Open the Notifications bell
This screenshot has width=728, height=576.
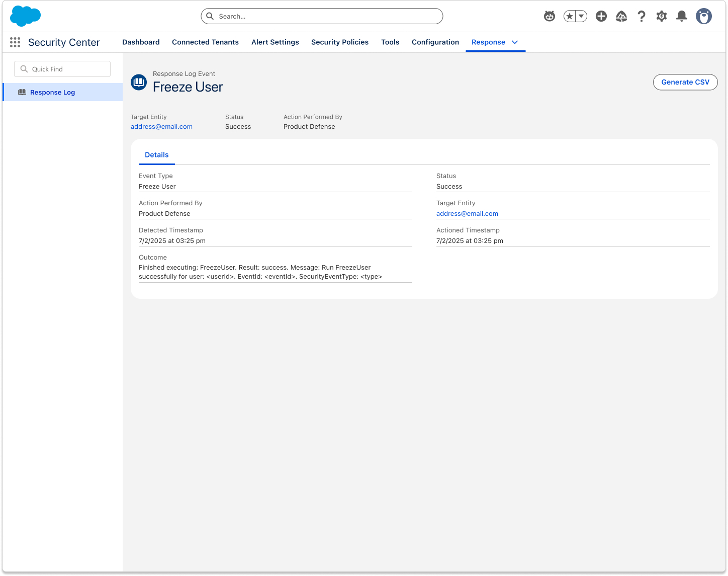(682, 16)
